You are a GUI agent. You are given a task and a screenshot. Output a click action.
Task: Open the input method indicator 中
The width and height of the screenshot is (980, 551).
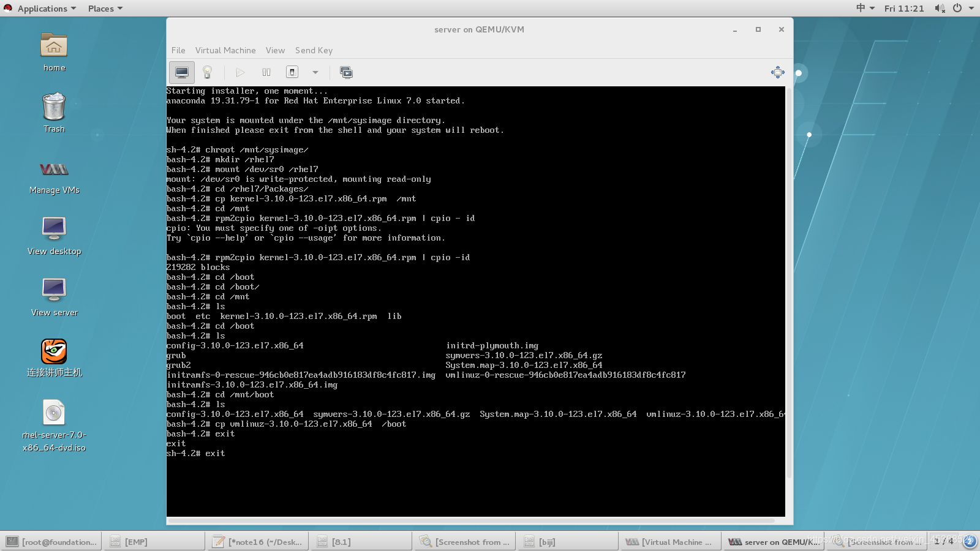pyautogui.click(x=865, y=8)
